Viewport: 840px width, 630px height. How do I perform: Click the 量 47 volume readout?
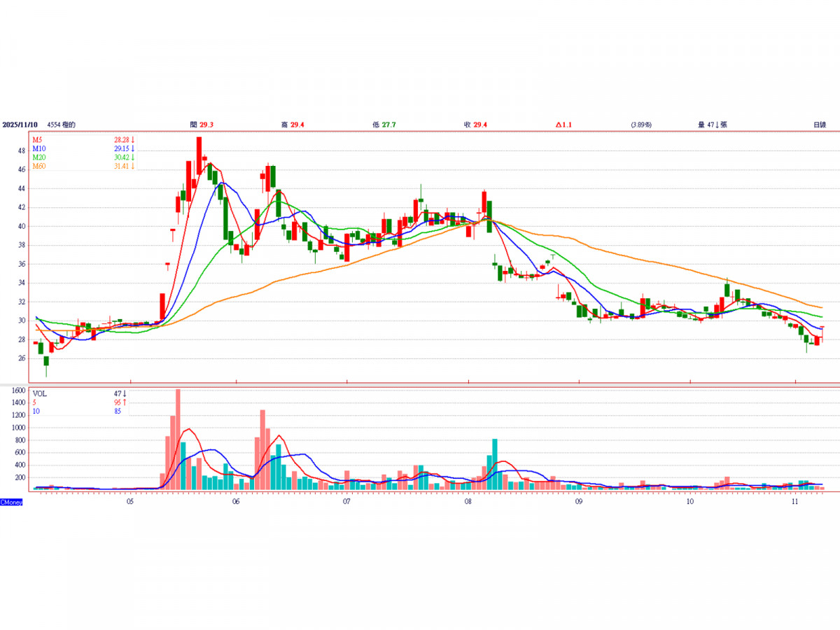[712, 125]
